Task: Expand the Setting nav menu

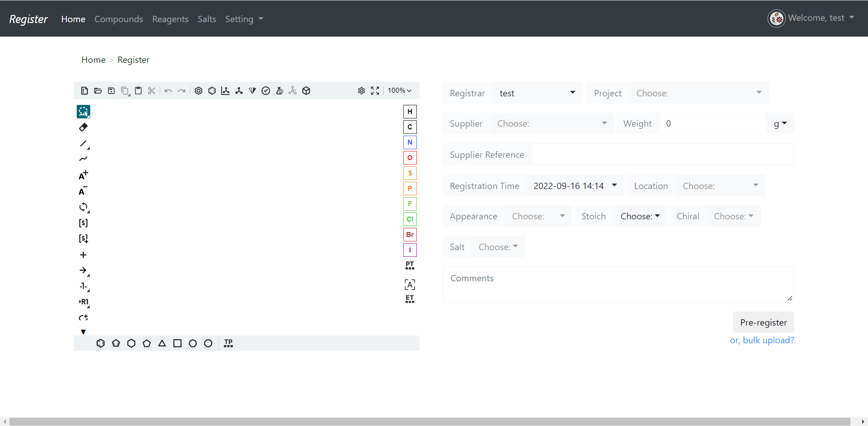Action: (244, 19)
